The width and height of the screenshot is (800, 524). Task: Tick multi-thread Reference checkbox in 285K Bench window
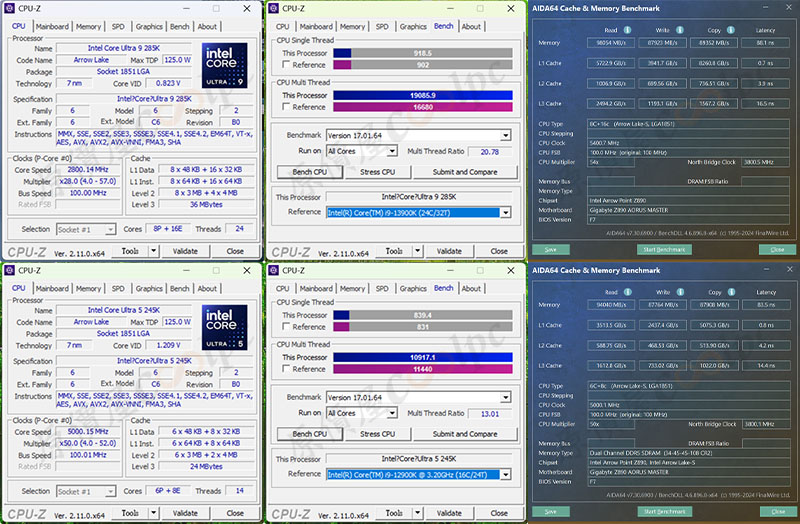[x=286, y=107]
